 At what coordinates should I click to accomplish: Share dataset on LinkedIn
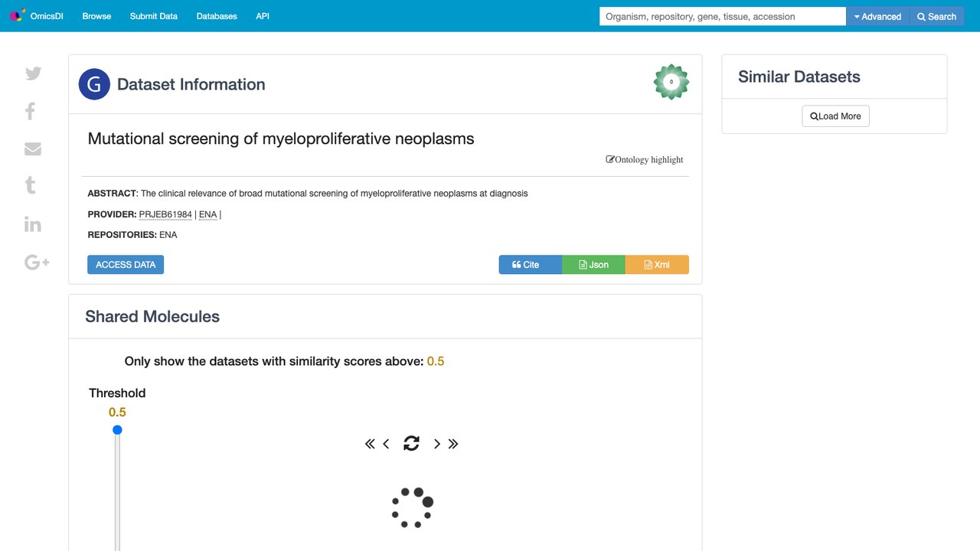[x=33, y=224]
